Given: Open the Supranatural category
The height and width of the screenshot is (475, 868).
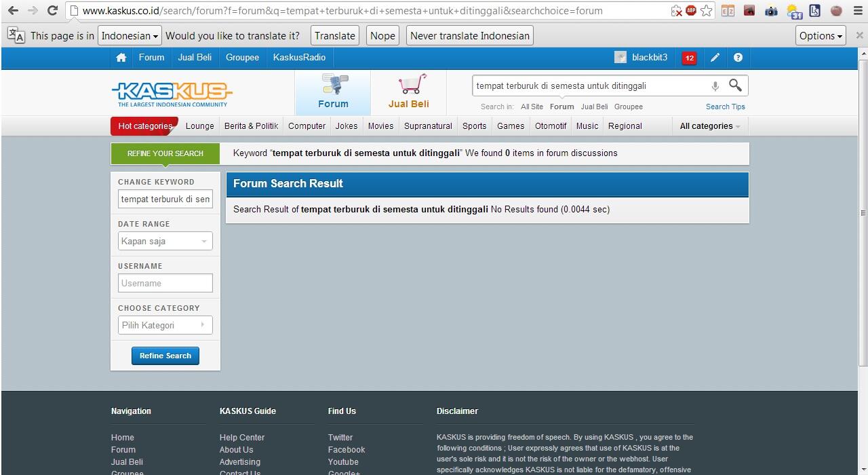Looking at the screenshot, I should pyautogui.click(x=428, y=126).
